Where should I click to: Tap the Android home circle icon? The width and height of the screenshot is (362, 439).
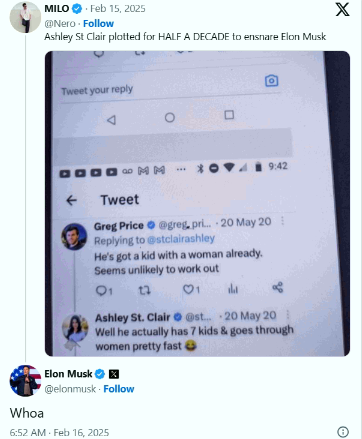tap(170, 117)
